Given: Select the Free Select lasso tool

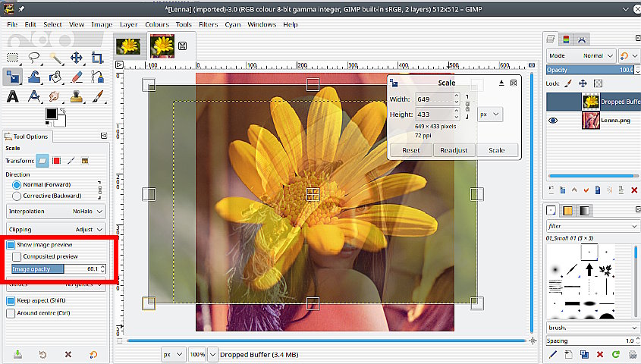Looking at the screenshot, I should (34, 58).
